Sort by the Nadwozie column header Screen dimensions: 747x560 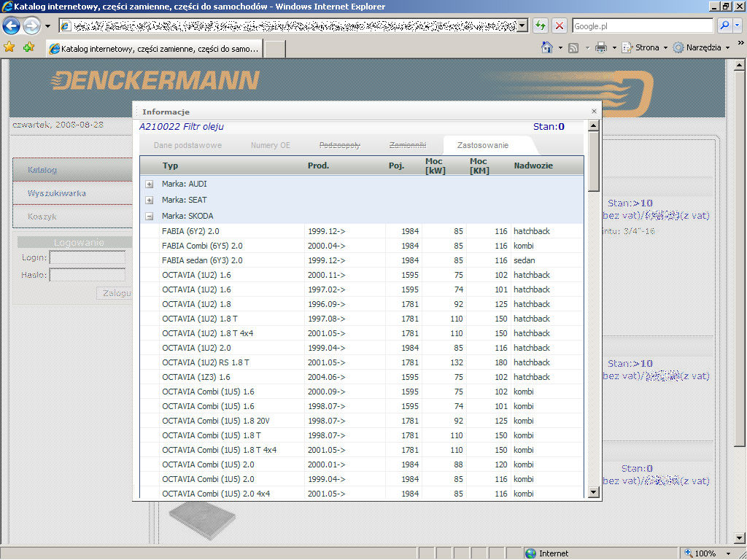533,166
